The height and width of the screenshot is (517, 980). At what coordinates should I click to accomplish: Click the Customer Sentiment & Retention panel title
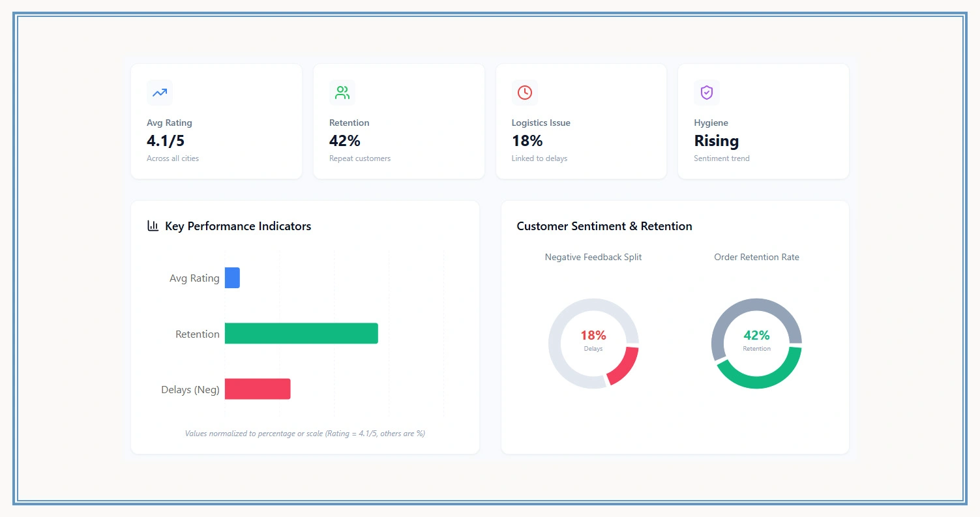[604, 226]
